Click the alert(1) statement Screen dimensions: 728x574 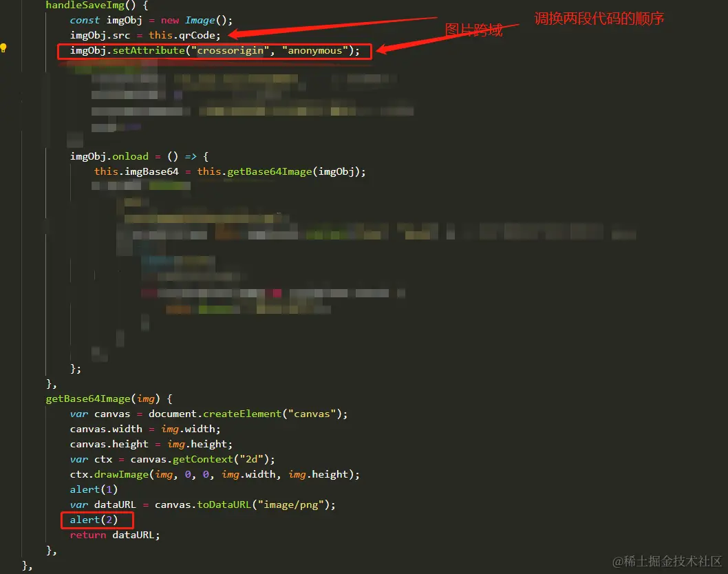[94, 489]
